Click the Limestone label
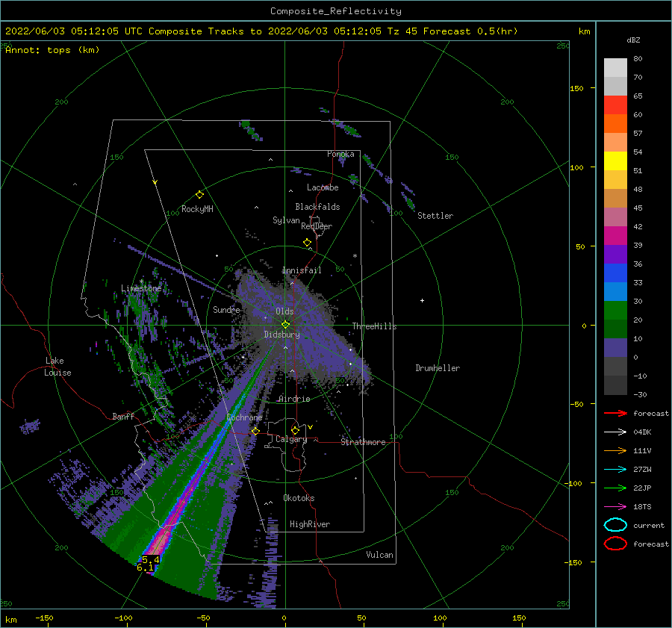This screenshot has height=628, width=672. click(141, 288)
